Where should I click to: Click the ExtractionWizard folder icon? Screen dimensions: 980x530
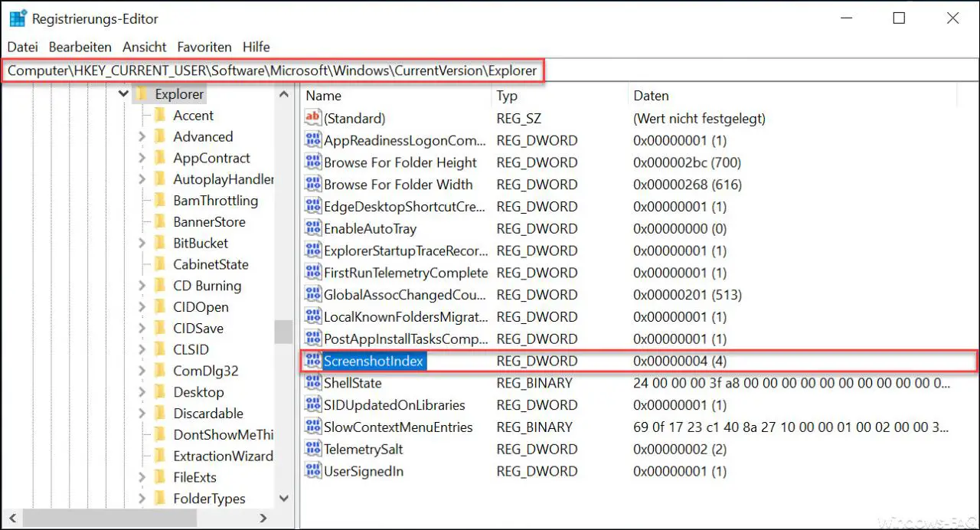pos(159,456)
